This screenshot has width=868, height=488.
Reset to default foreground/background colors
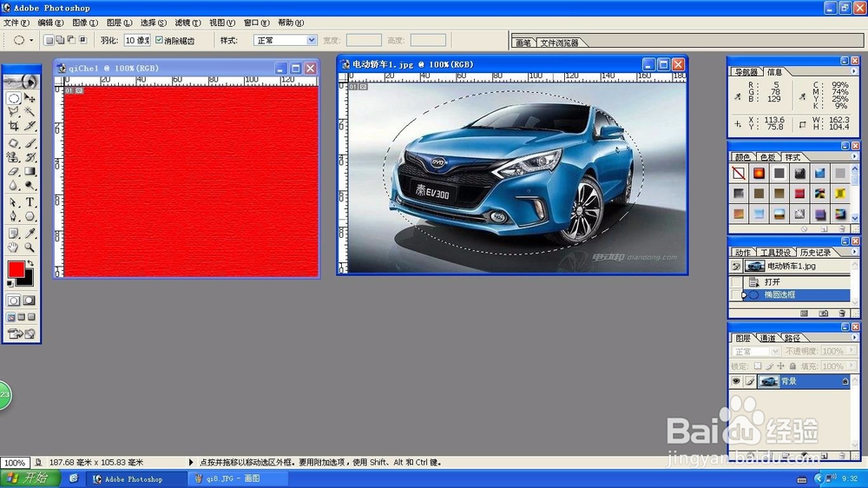point(10,283)
